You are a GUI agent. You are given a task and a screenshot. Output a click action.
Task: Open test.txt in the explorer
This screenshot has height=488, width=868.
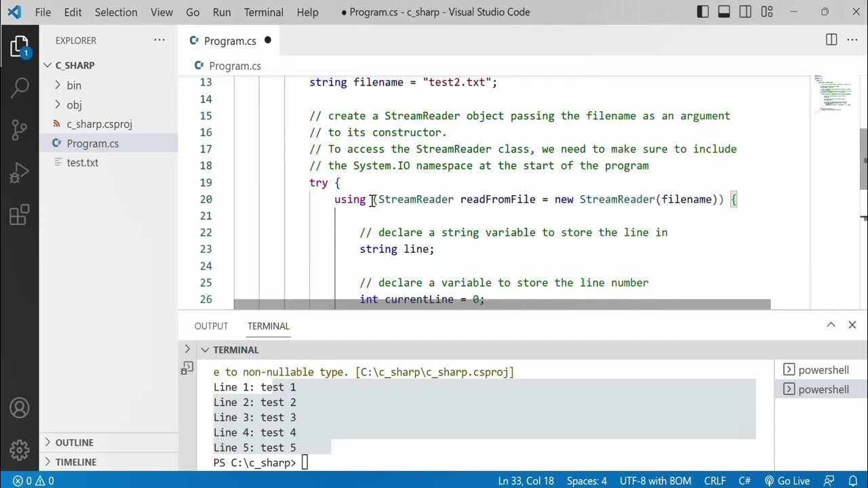click(x=108, y=163)
